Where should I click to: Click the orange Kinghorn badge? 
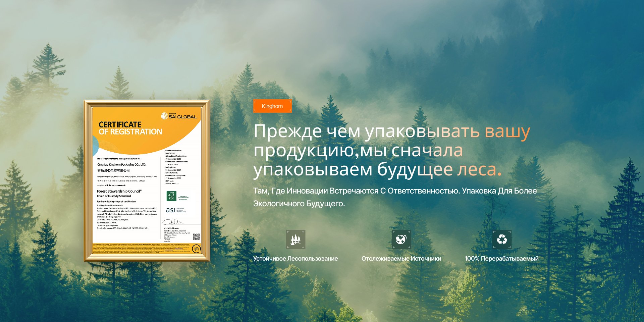point(272,106)
